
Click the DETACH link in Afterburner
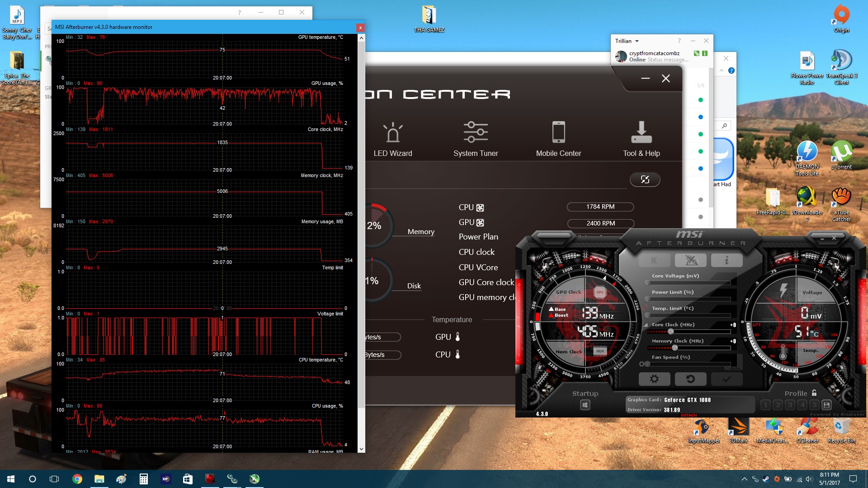(x=689, y=415)
